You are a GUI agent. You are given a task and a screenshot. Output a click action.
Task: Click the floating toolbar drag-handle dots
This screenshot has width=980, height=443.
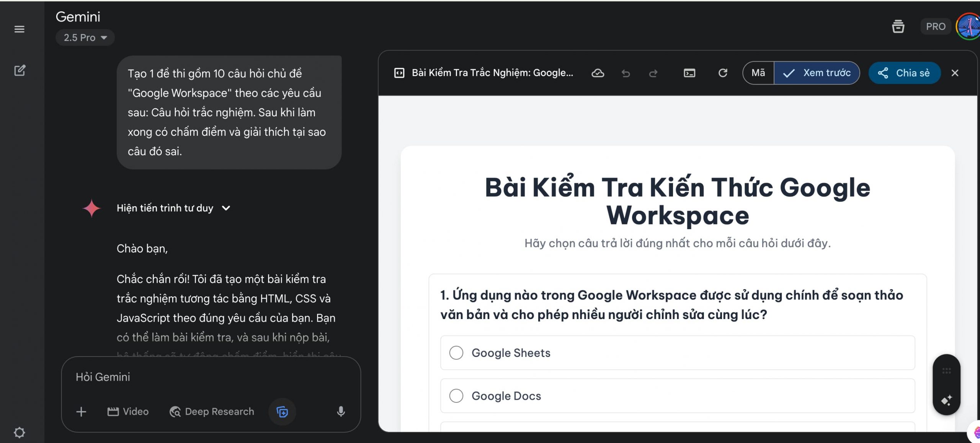coord(947,371)
